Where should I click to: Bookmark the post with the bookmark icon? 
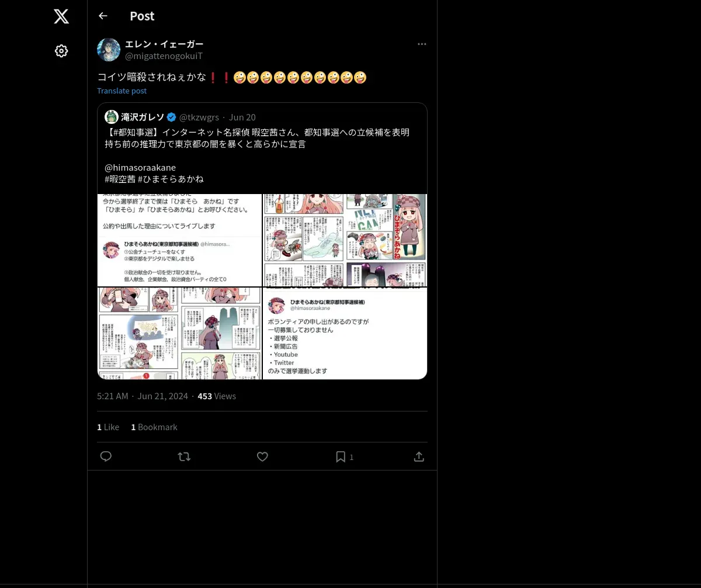341,456
